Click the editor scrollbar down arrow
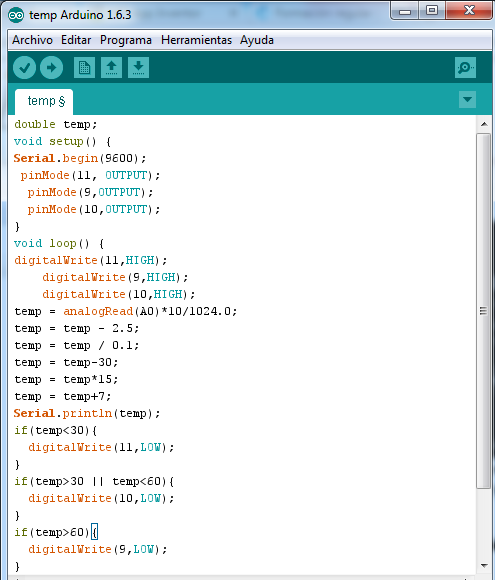 tap(484, 566)
